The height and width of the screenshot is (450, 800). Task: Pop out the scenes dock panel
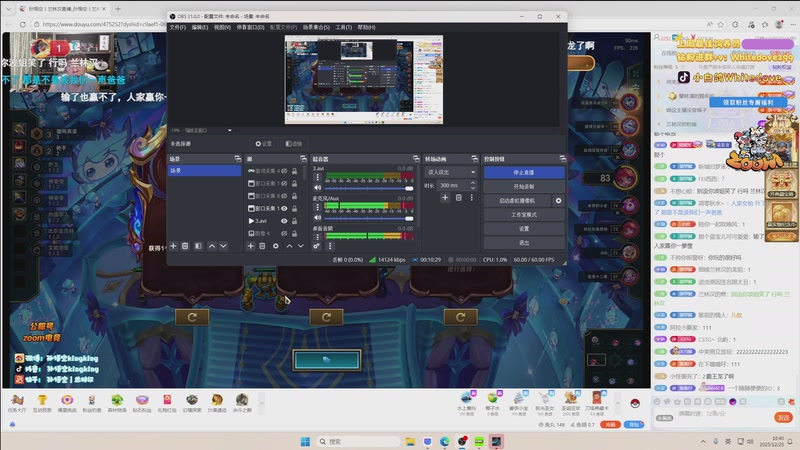click(x=237, y=159)
